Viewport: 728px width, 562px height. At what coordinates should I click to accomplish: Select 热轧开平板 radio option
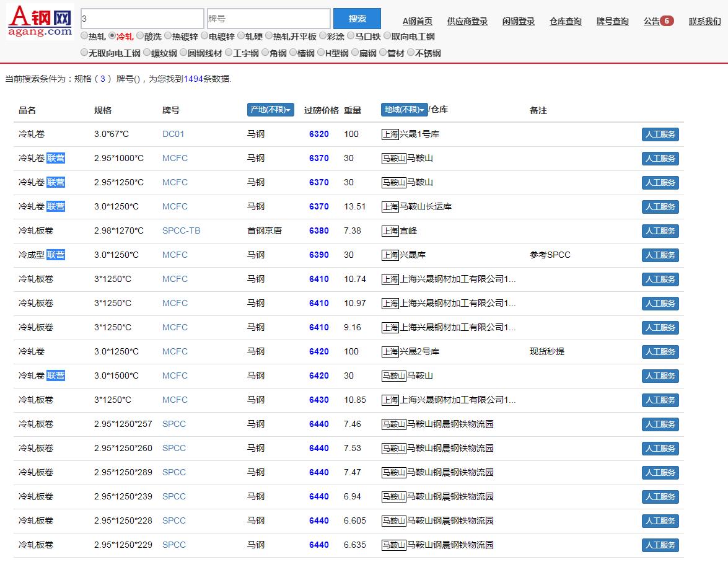[269, 36]
